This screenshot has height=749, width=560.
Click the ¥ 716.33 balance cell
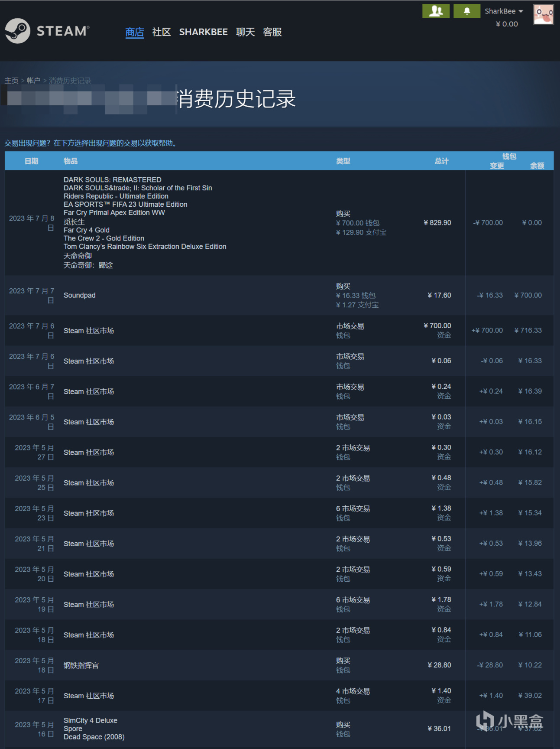pyautogui.click(x=528, y=331)
